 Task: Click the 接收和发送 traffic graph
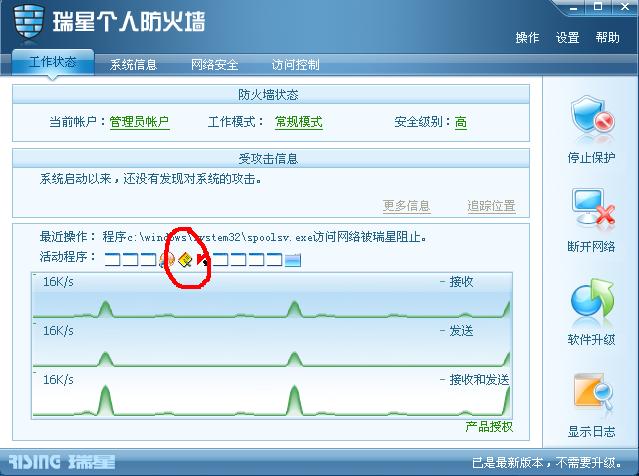point(272,393)
